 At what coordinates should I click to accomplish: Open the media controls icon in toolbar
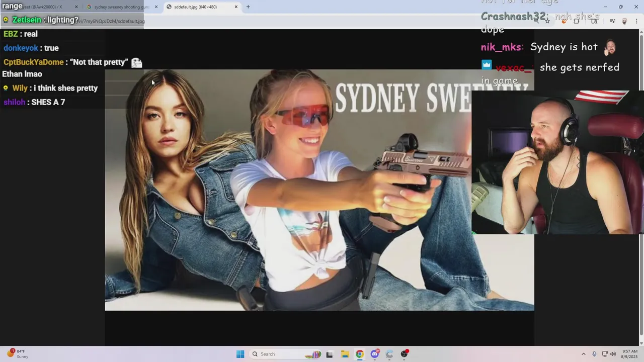[612, 21]
